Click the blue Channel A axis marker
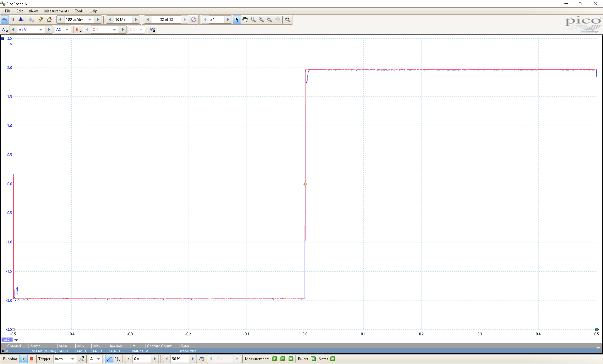This screenshot has height=364, width=603. click(3, 39)
